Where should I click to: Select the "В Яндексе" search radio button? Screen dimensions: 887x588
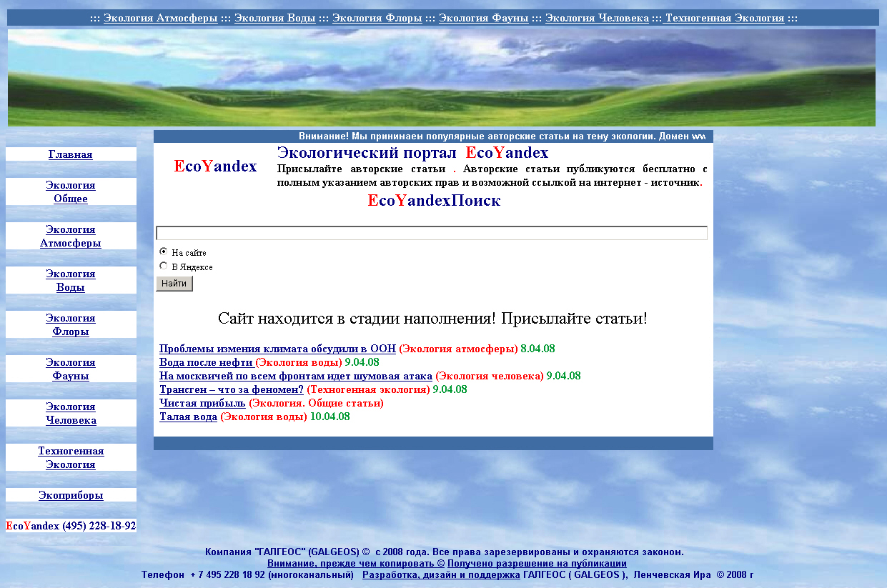[x=162, y=266]
